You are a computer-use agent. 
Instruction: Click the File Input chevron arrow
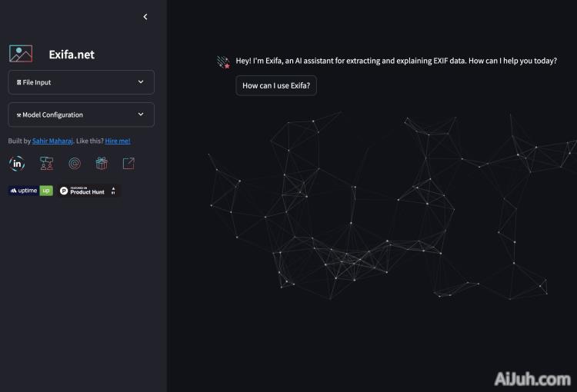click(x=141, y=82)
